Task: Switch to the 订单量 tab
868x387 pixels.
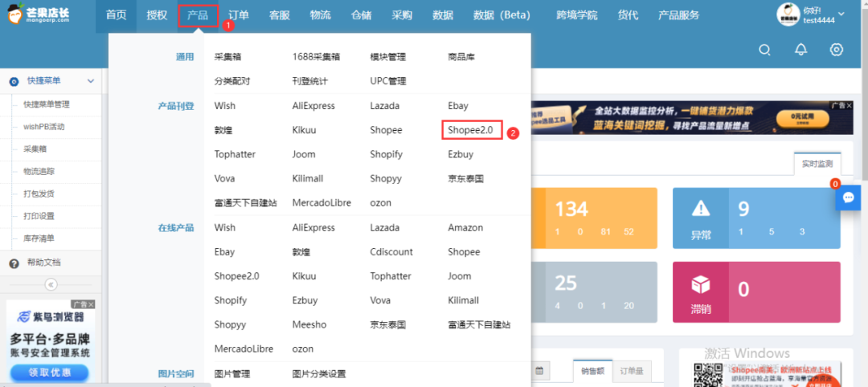Action: pos(633,371)
